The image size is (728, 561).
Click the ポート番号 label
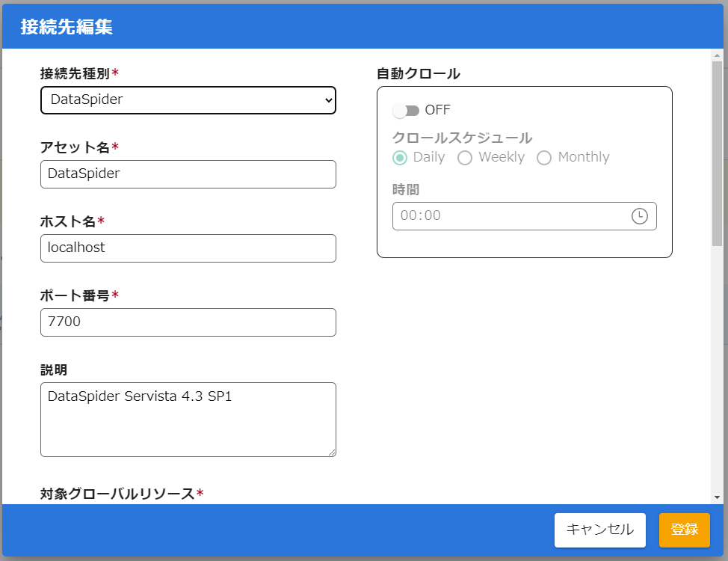75,295
